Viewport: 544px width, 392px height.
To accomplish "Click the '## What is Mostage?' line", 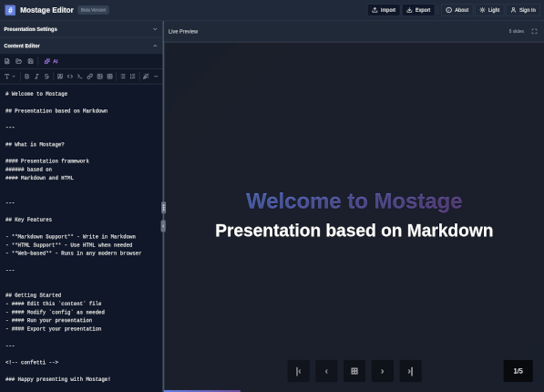I will coord(35,144).
